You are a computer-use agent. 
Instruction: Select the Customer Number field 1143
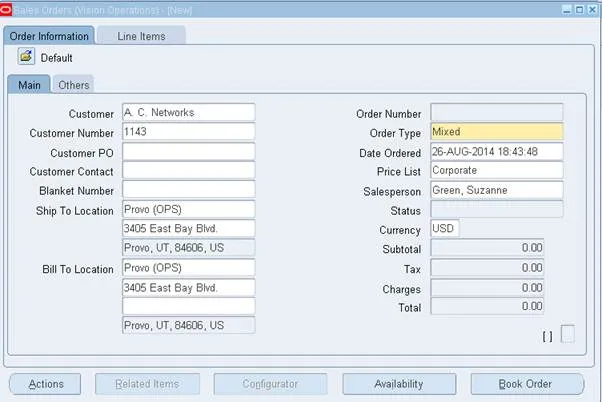coord(189,132)
